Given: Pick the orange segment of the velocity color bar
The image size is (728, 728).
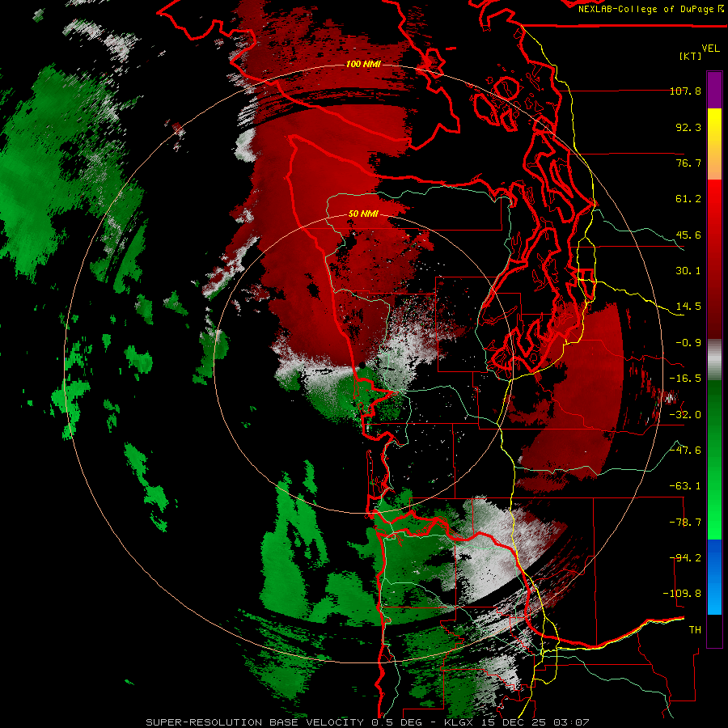Looking at the screenshot, I should [x=714, y=163].
